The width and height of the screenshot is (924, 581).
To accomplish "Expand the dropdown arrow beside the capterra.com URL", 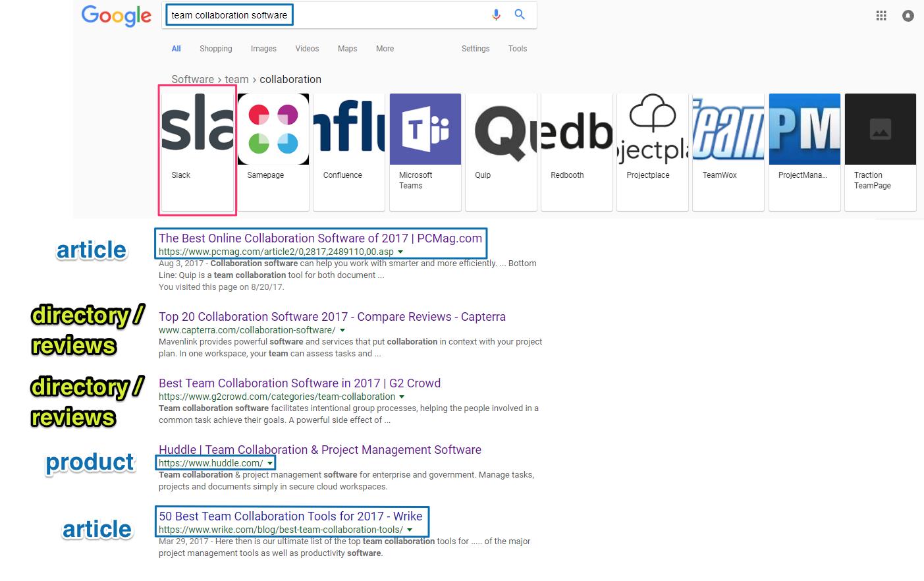I will 342,331.
